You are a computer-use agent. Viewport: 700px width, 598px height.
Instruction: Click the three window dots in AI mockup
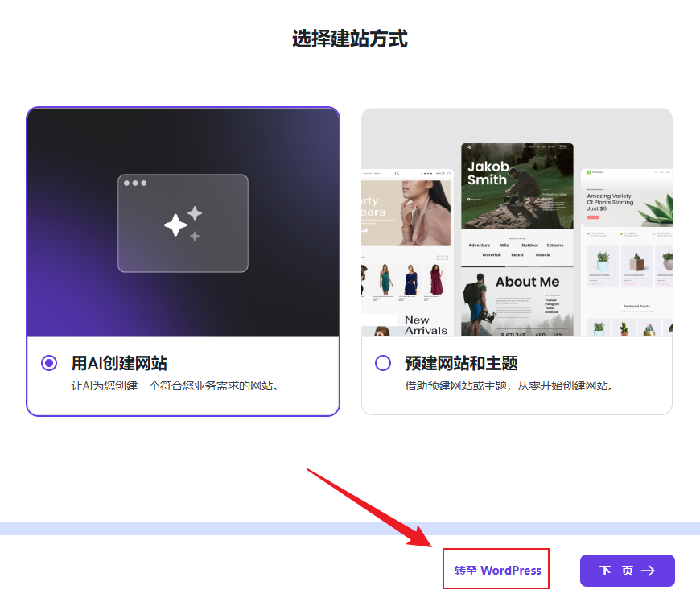(134, 183)
